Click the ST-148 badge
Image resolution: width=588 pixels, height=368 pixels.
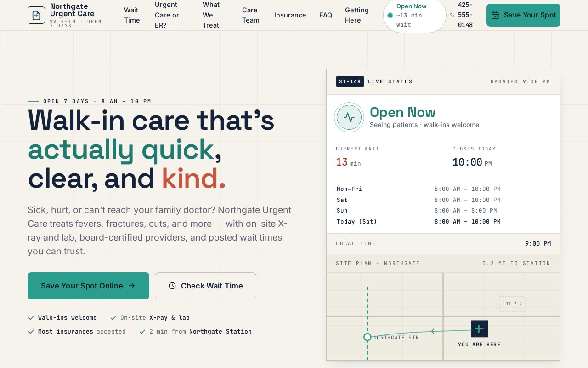click(x=350, y=81)
